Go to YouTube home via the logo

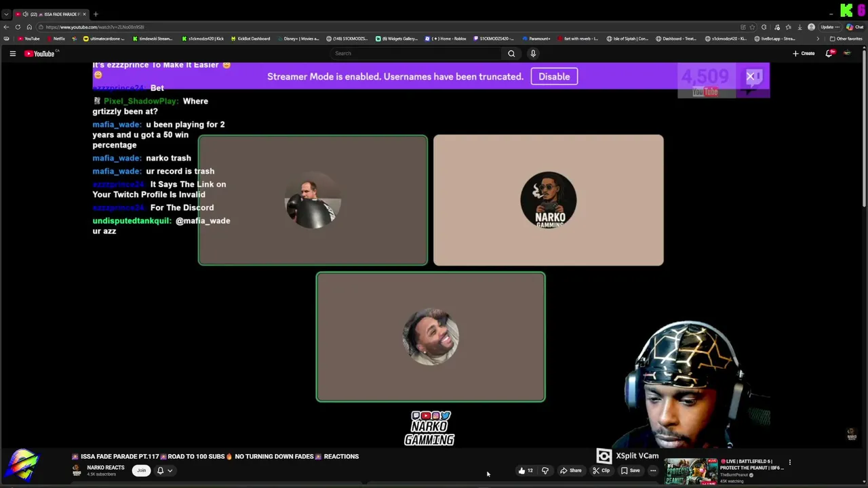39,54
